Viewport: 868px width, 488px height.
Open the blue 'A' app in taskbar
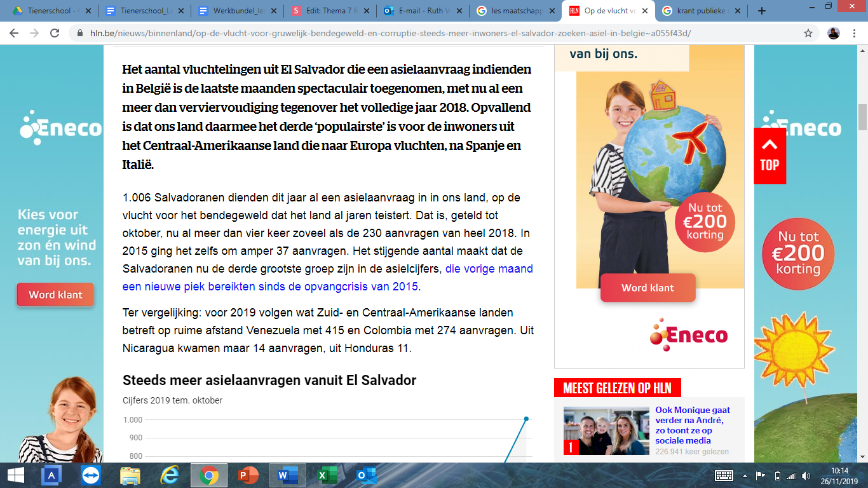pyautogui.click(x=51, y=475)
